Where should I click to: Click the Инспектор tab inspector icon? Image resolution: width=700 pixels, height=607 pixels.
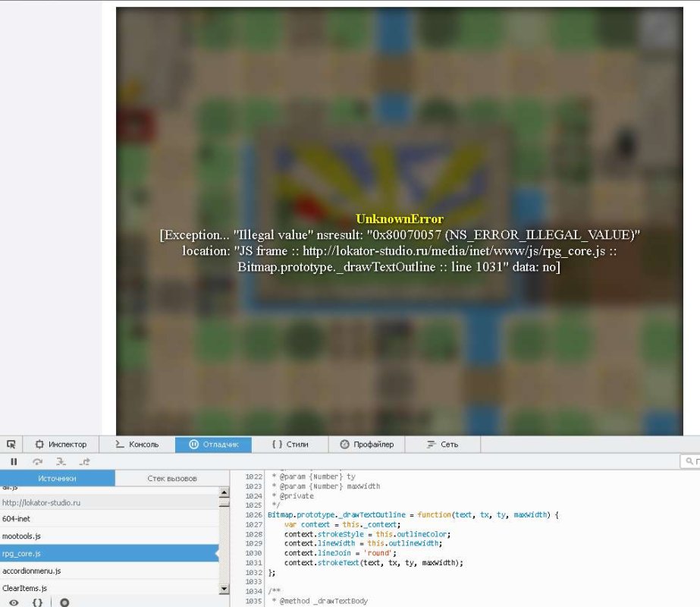tap(39, 445)
